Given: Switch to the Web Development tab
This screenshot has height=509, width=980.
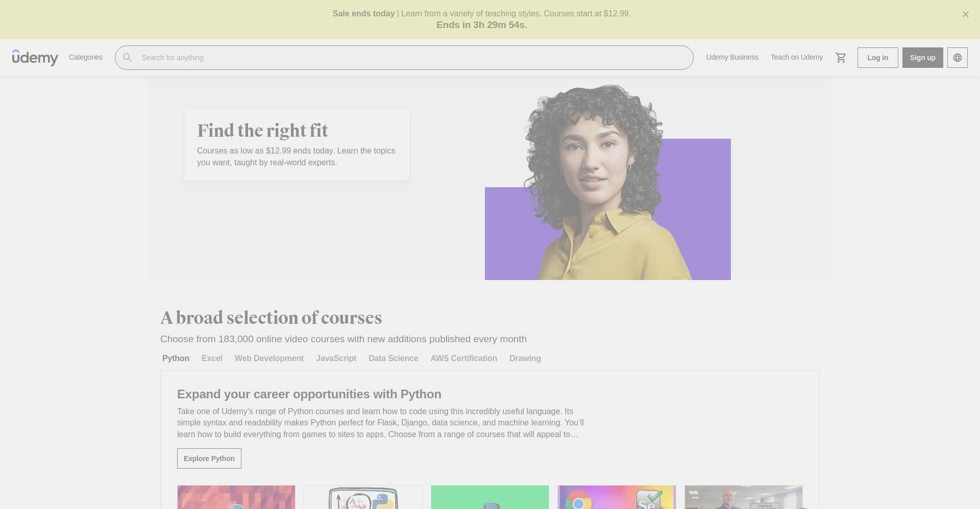Looking at the screenshot, I should (269, 359).
